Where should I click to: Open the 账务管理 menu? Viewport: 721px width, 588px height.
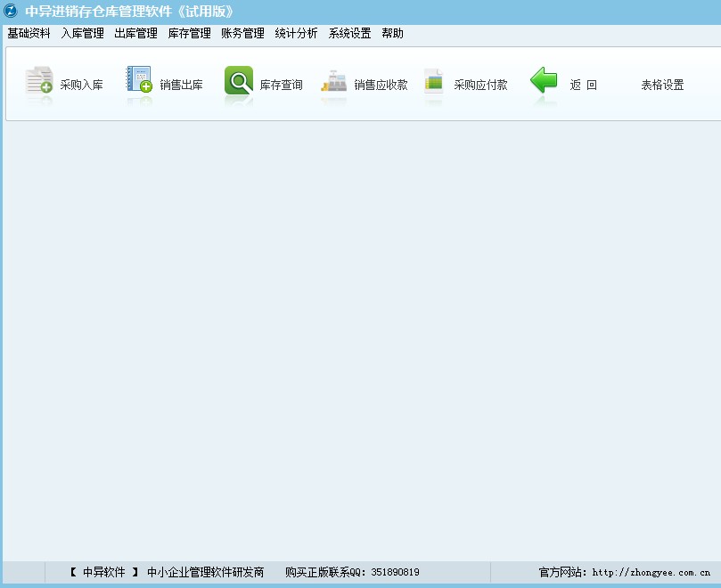[x=242, y=33]
